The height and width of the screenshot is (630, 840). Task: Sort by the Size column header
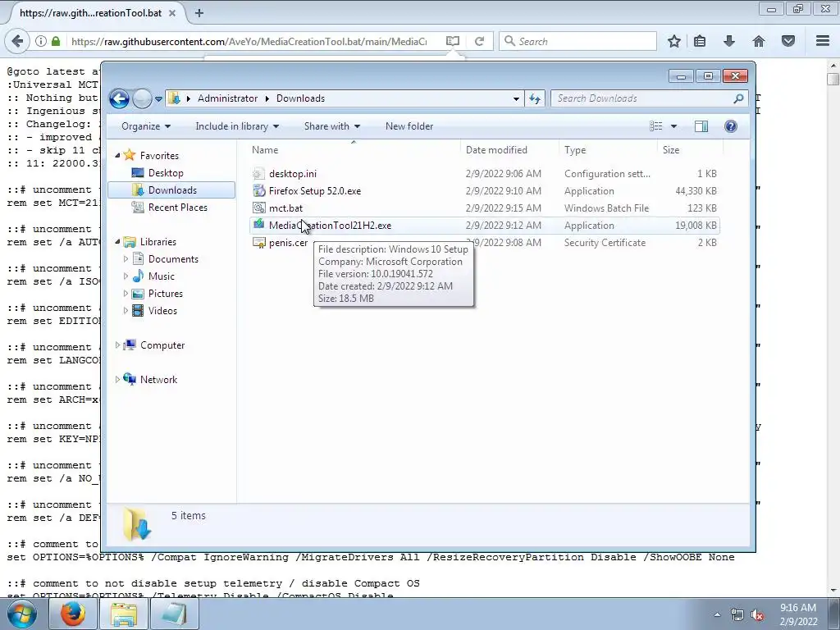click(690, 150)
